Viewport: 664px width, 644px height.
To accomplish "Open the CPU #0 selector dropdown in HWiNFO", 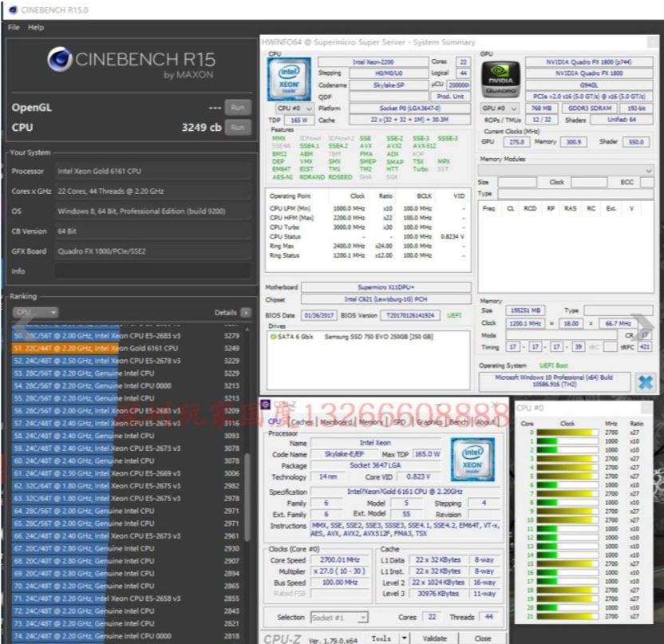I will coord(294,109).
